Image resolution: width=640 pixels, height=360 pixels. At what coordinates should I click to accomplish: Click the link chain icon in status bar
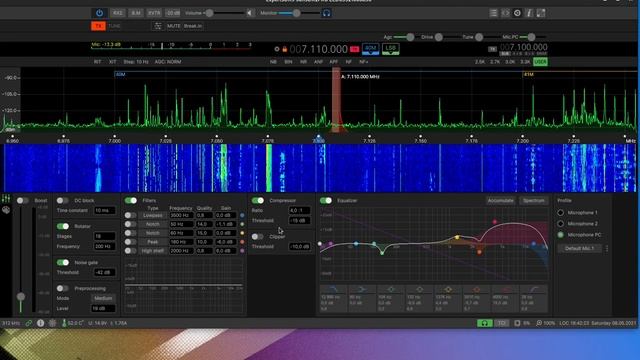(29, 323)
